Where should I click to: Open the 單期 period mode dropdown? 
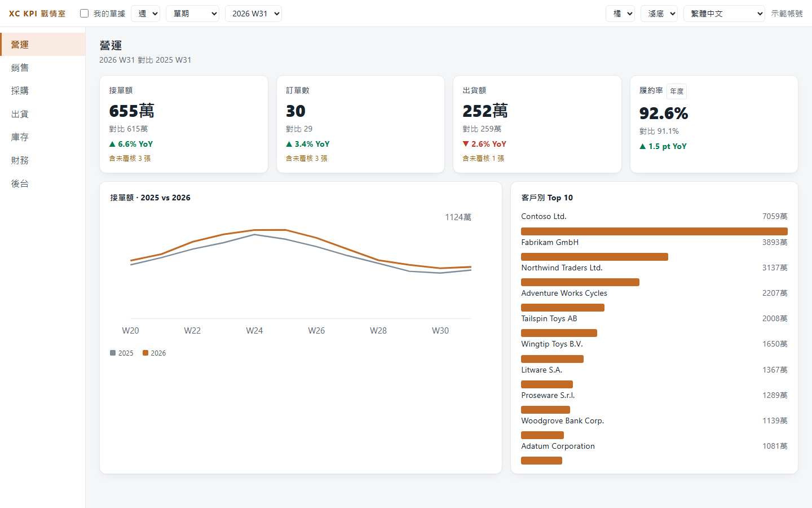tap(192, 14)
